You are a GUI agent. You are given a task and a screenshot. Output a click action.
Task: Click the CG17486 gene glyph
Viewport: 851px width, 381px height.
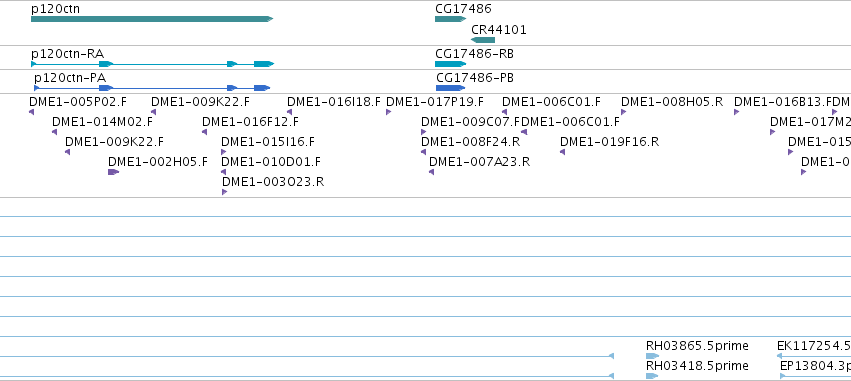pyautogui.click(x=450, y=19)
